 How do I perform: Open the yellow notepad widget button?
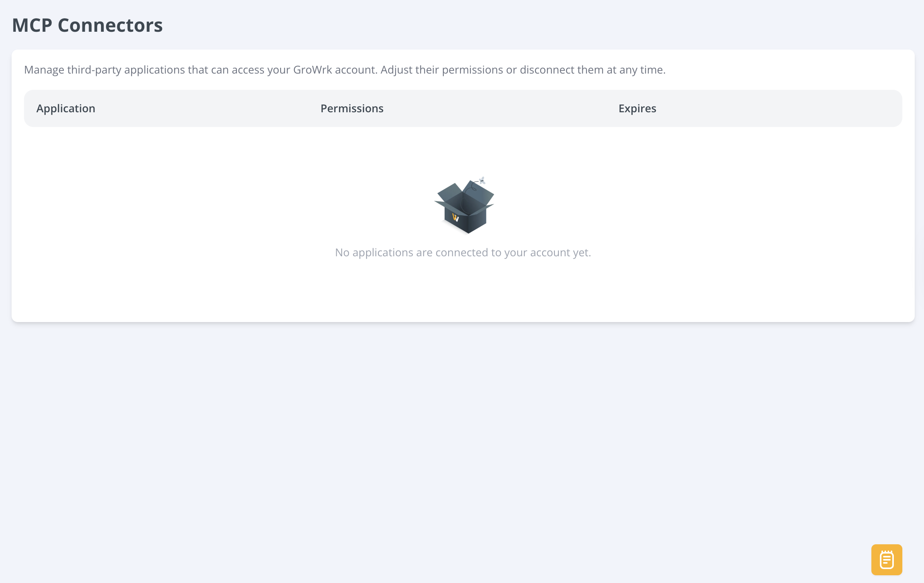[x=886, y=559]
